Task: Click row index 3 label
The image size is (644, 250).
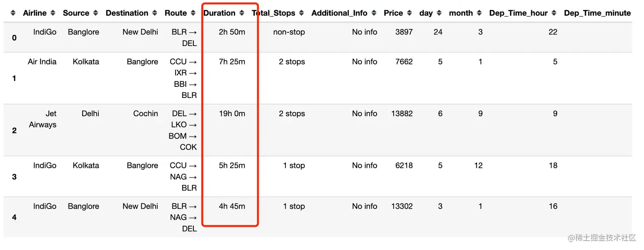Action: tap(14, 177)
